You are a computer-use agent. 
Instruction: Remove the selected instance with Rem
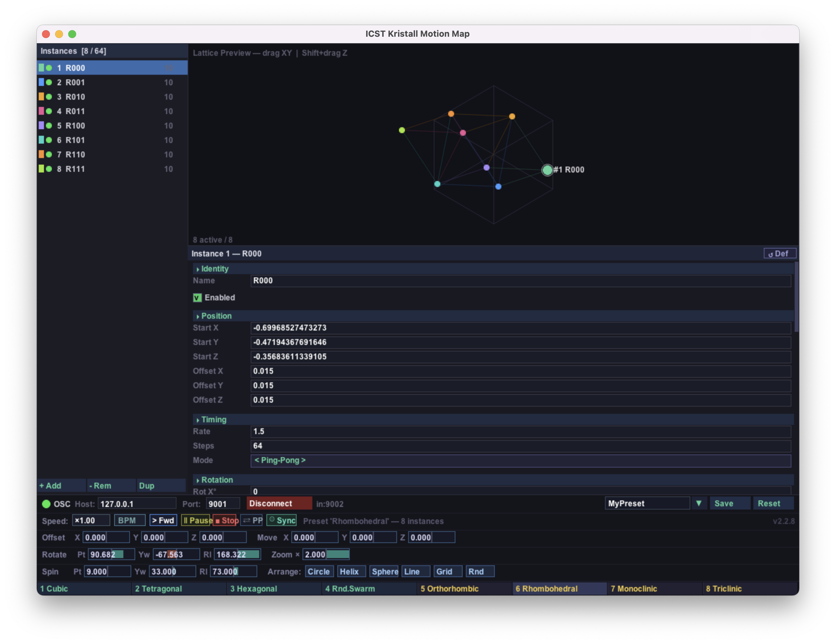click(111, 486)
